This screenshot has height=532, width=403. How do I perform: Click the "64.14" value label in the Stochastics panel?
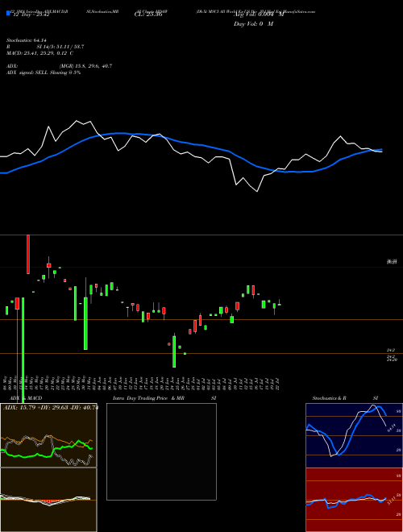pos(392,427)
